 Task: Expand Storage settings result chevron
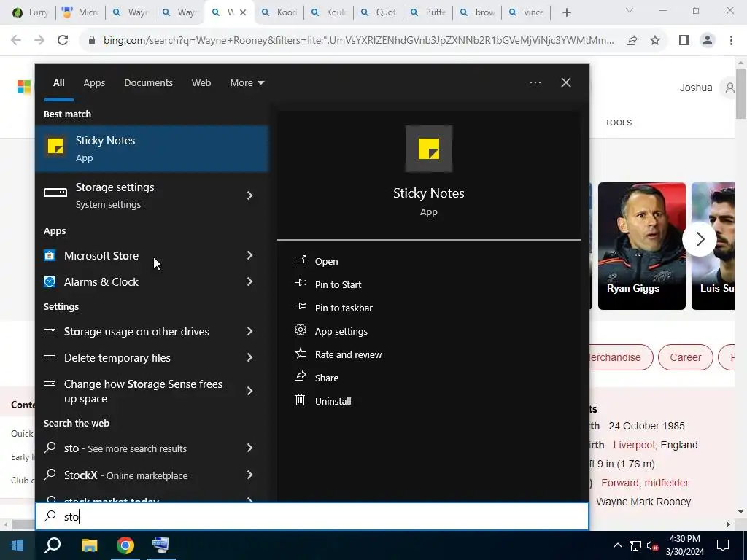[249, 195]
